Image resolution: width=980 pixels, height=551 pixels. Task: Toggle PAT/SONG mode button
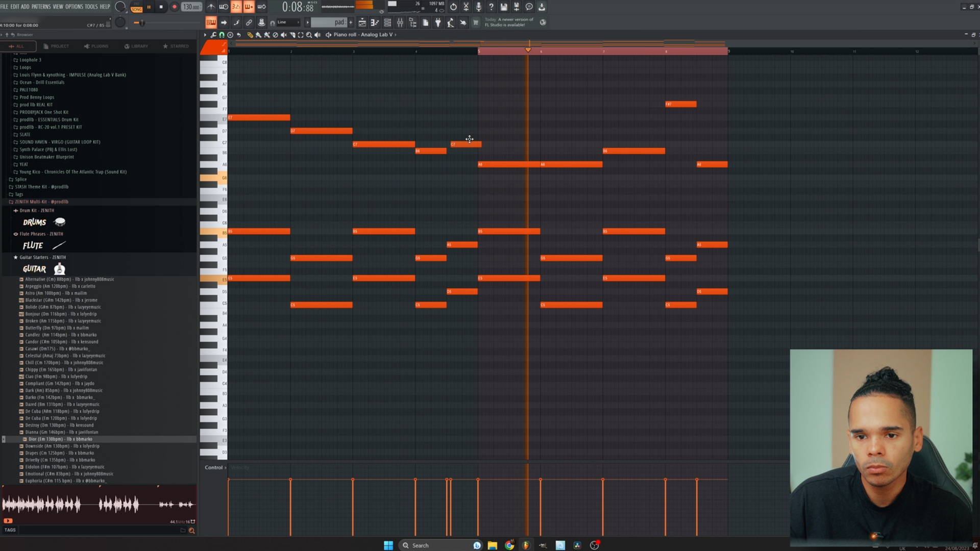coord(136,7)
